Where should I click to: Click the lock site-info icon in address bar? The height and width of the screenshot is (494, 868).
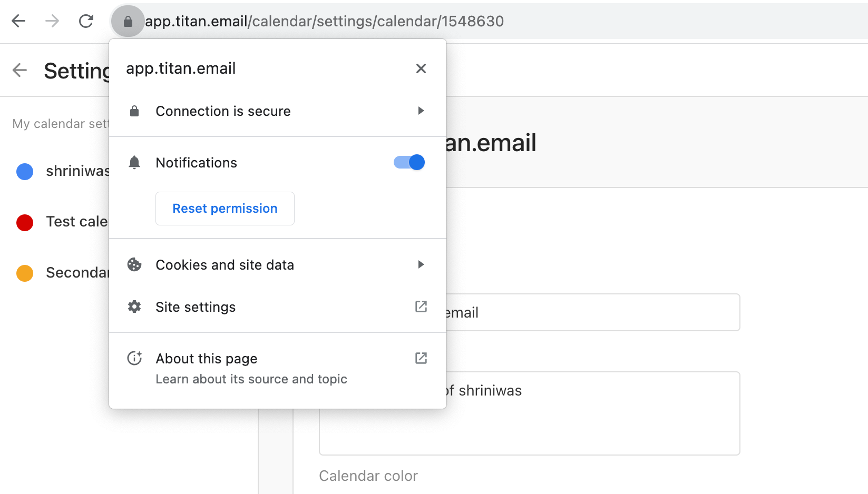point(128,21)
